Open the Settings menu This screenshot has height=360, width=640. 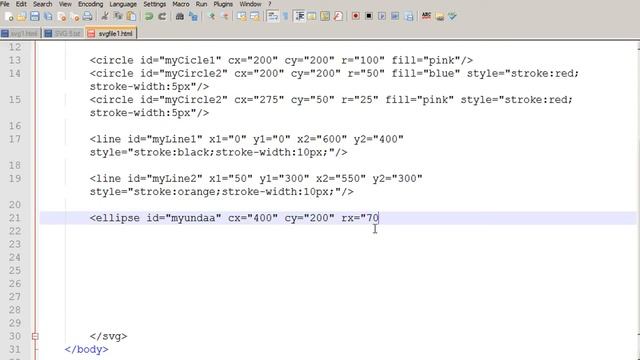[x=155, y=4]
